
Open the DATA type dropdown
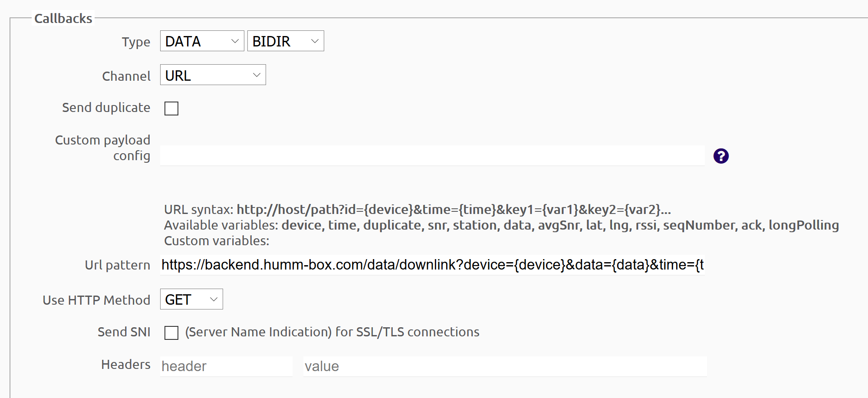point(202,41)
